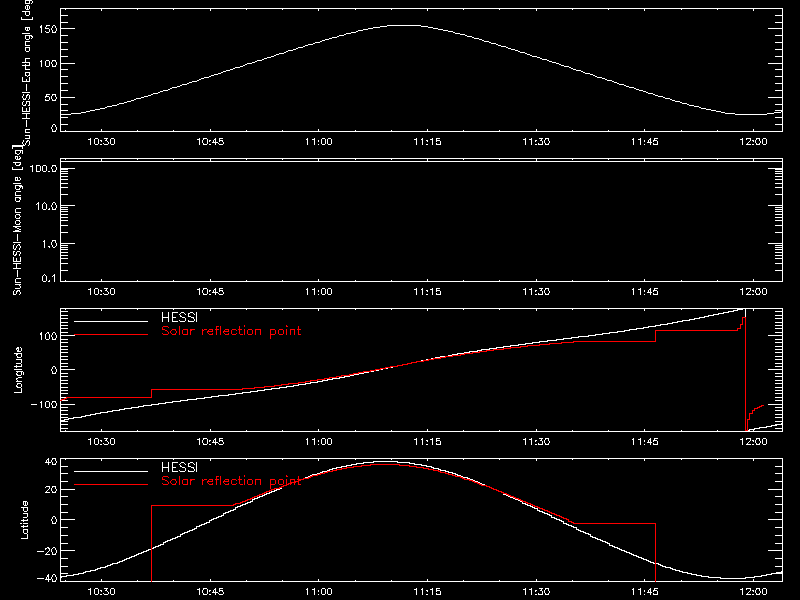Click the white HESSI legend line sample in Latitude plot
Image resolution: width=800 pixels, height=600 pixels.
coord(111,471)
